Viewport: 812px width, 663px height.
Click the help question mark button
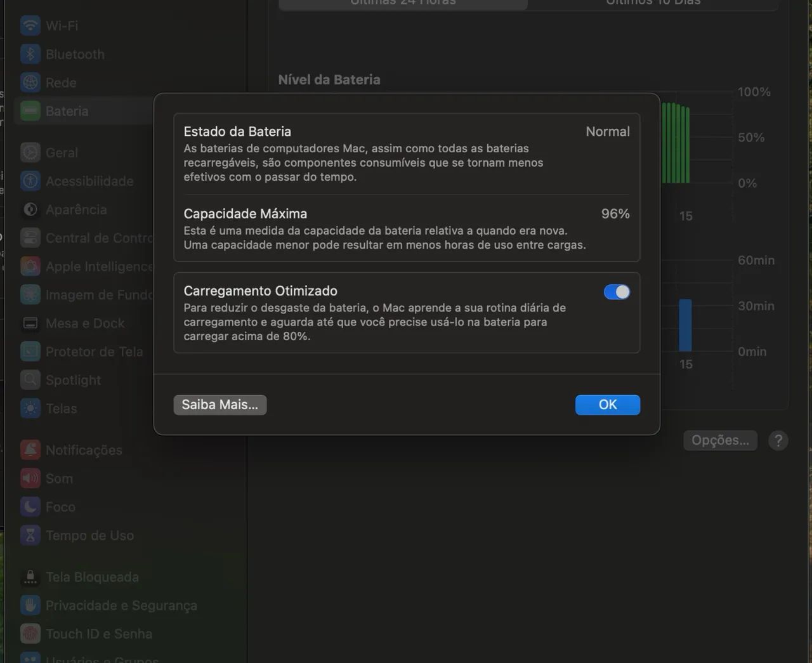coord(778,440)
